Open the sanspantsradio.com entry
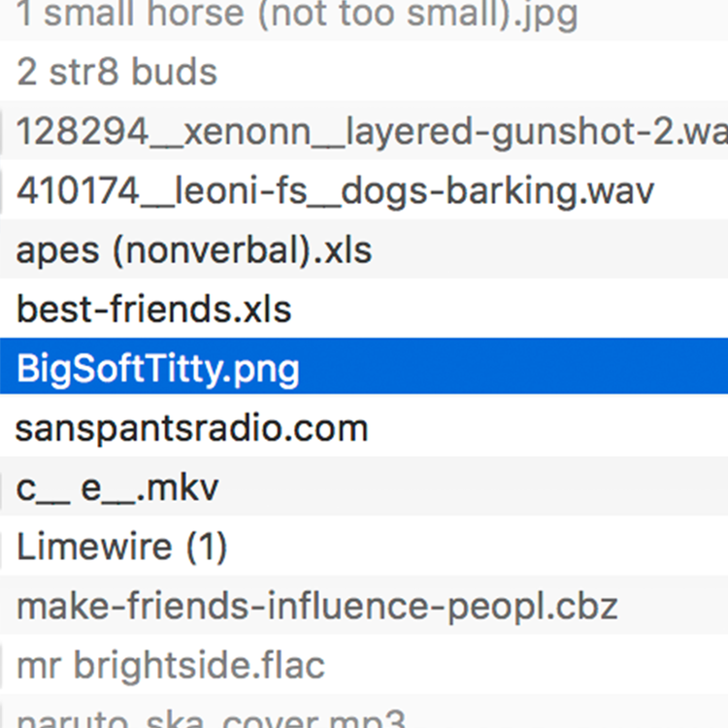Viewport: 728px width, 728px height. [x=192, y=428]
